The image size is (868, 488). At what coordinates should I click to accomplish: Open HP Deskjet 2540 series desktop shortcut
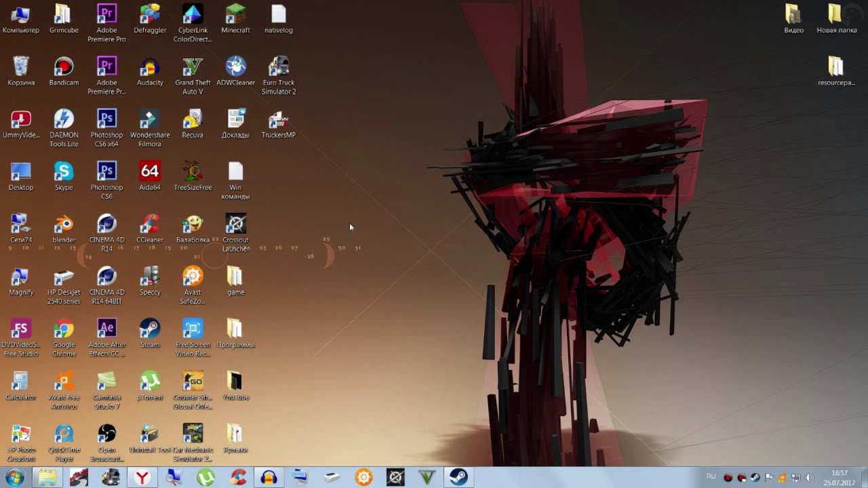point(64,286)
